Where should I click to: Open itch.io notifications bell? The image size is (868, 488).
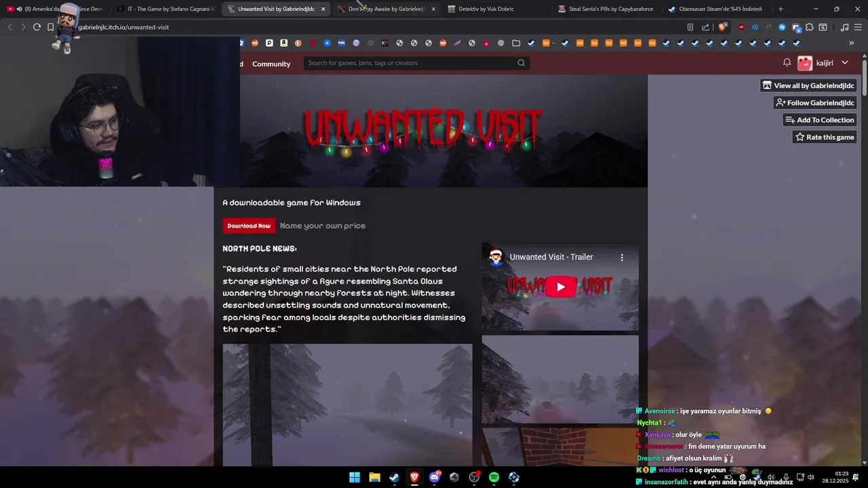pyautogui.click(x=787, y=62)
